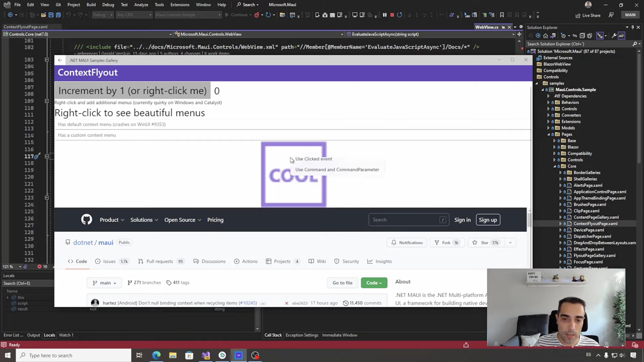Open File Explorer from the taskbar
The image size is (644, 362).
(173, 355)
